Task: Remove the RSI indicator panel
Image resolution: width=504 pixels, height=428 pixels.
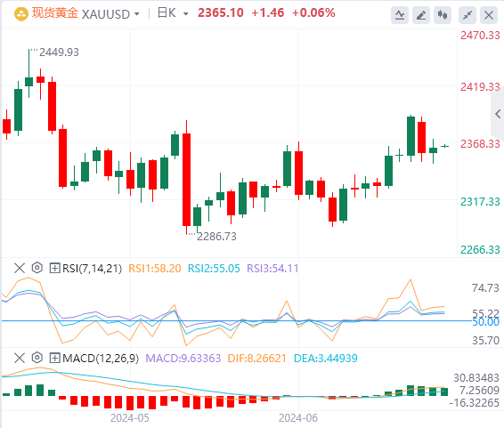Action: [x=20, y=268]
